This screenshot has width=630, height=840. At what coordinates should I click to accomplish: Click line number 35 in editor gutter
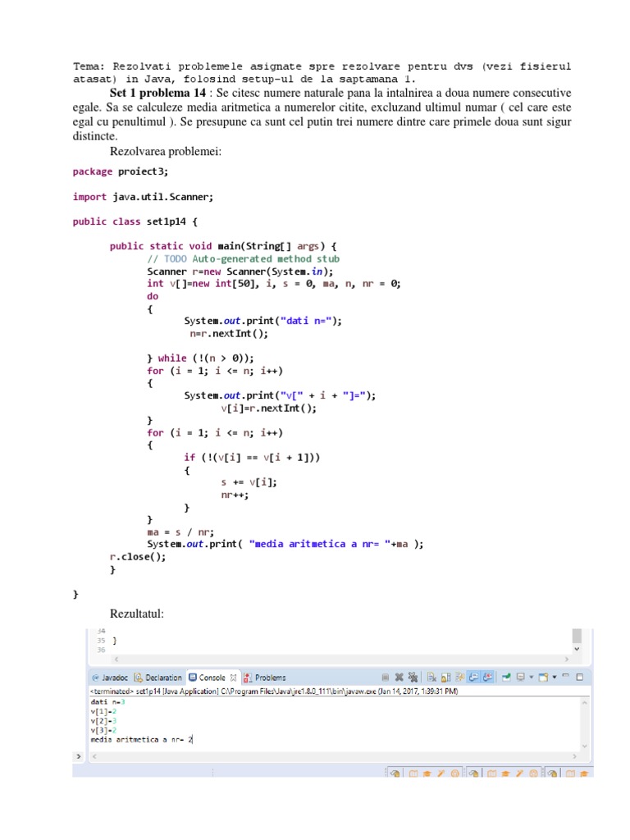pyautogui.click(x=101, y=641)
